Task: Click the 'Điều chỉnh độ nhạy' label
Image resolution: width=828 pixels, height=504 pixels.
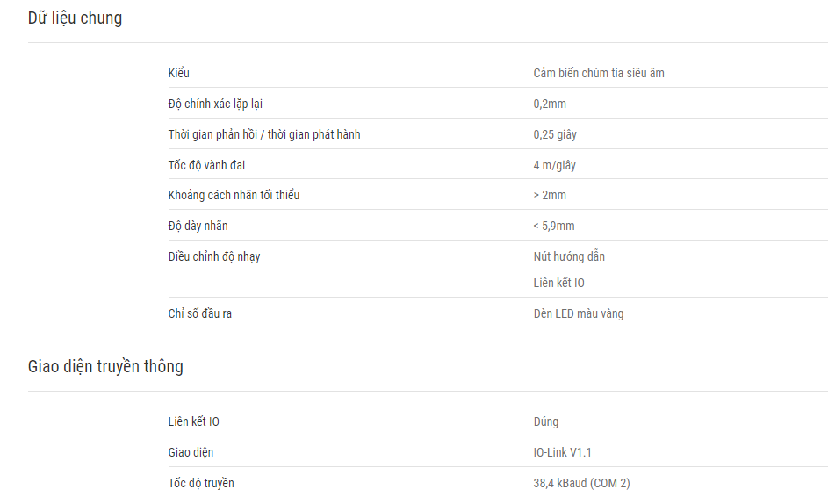Action: [214, 256]
